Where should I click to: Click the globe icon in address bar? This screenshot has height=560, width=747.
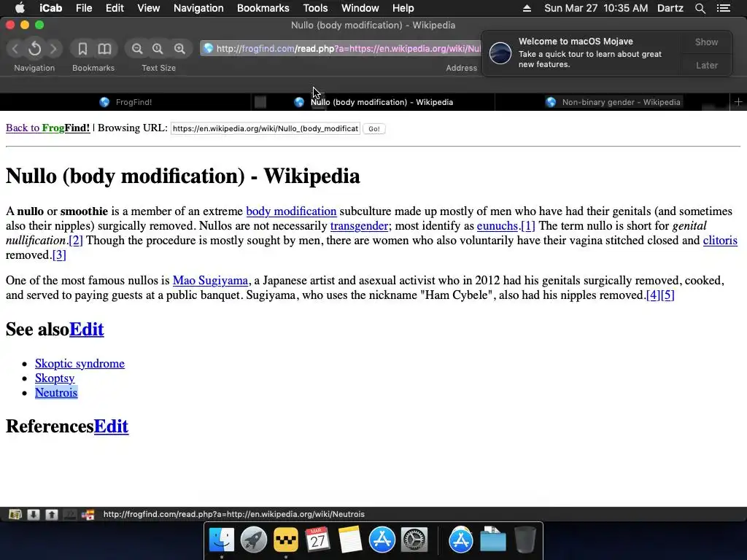click(208, 48)
